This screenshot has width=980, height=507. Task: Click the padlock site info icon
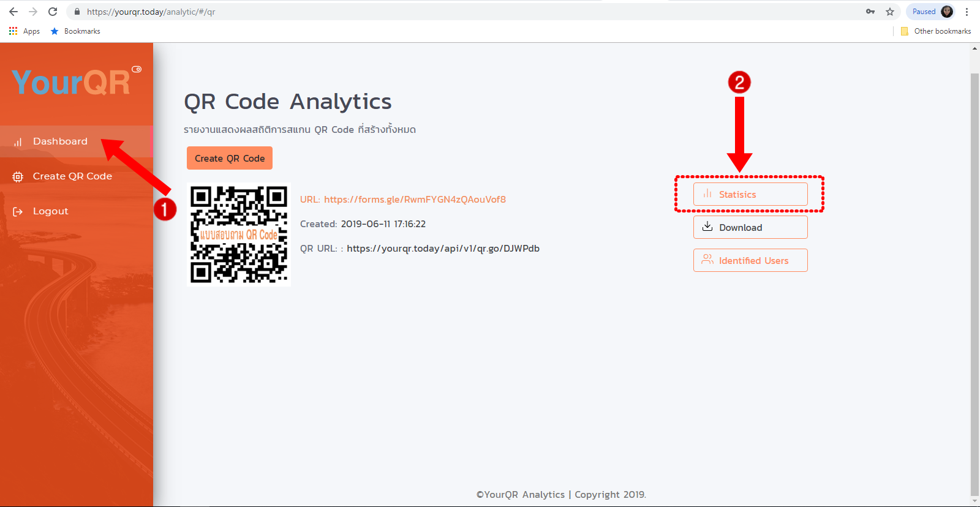[77, 12]
